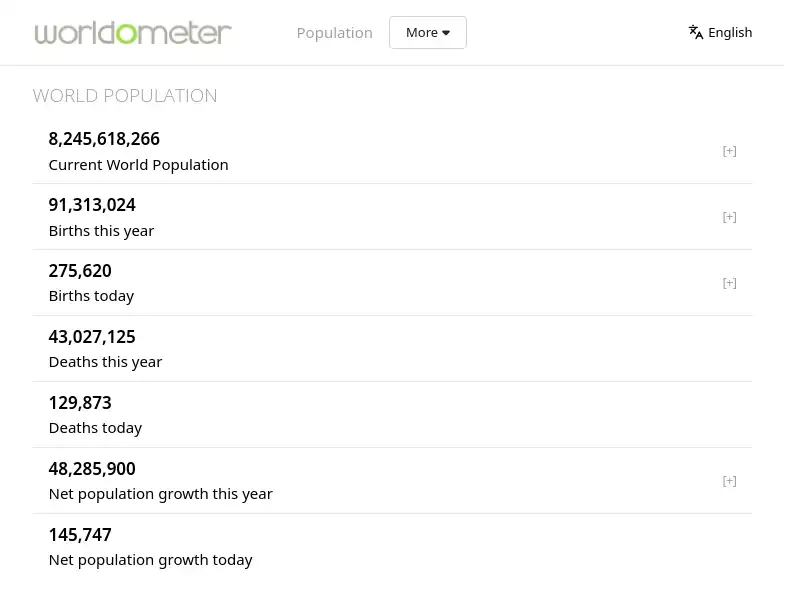
Task: Click the Deaths today counter
Action: 80,402
